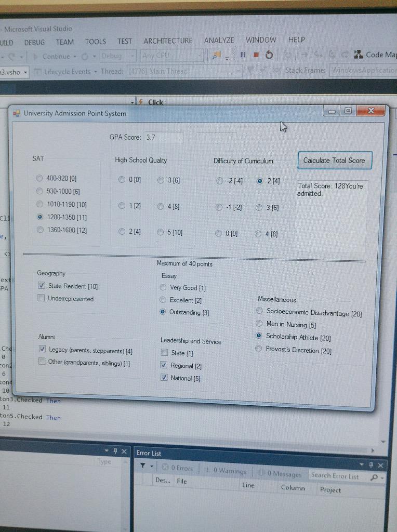
Task: Sort by the File column header
Action: [181, 481]
